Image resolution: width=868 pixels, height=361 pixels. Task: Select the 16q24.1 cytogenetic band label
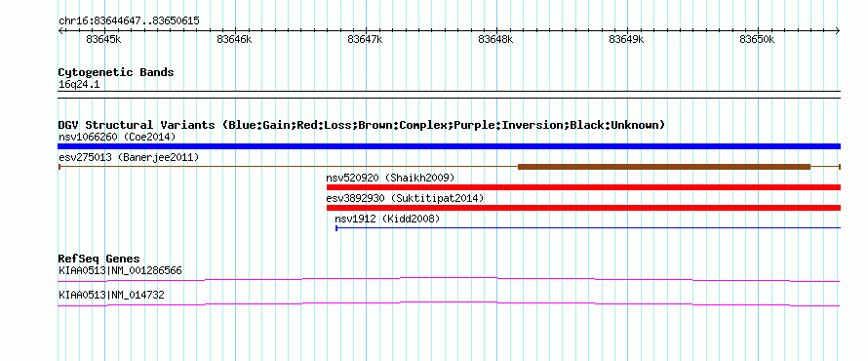79,85
